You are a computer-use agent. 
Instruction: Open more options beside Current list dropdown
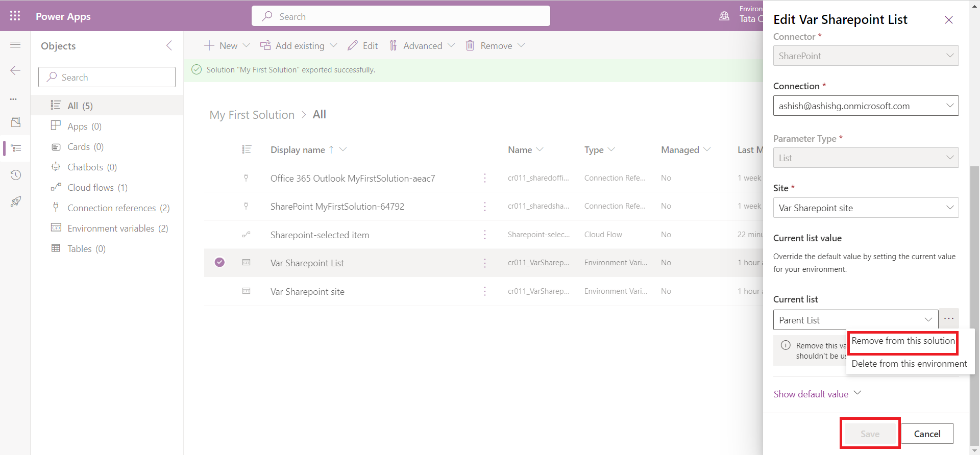coord(948,319)
